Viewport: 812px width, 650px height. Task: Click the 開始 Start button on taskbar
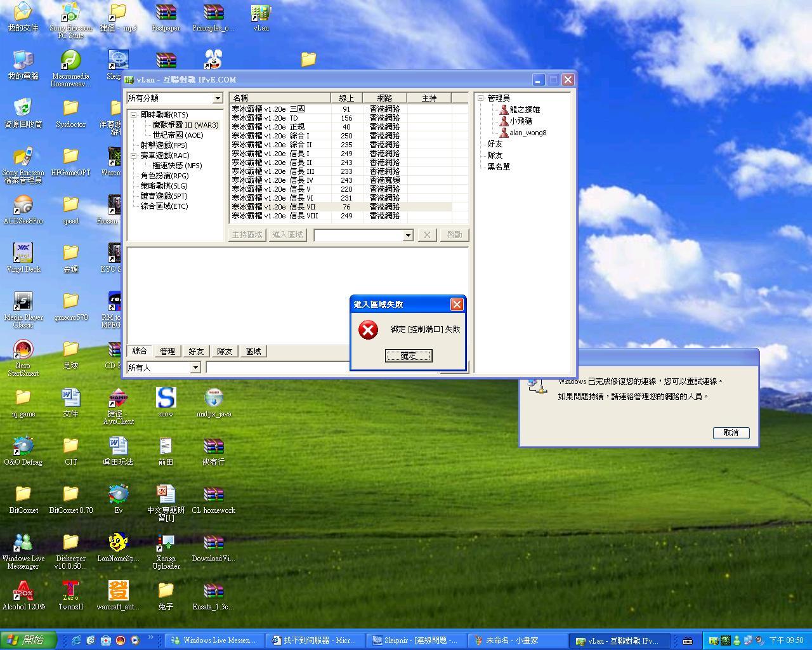coord(28,640)
